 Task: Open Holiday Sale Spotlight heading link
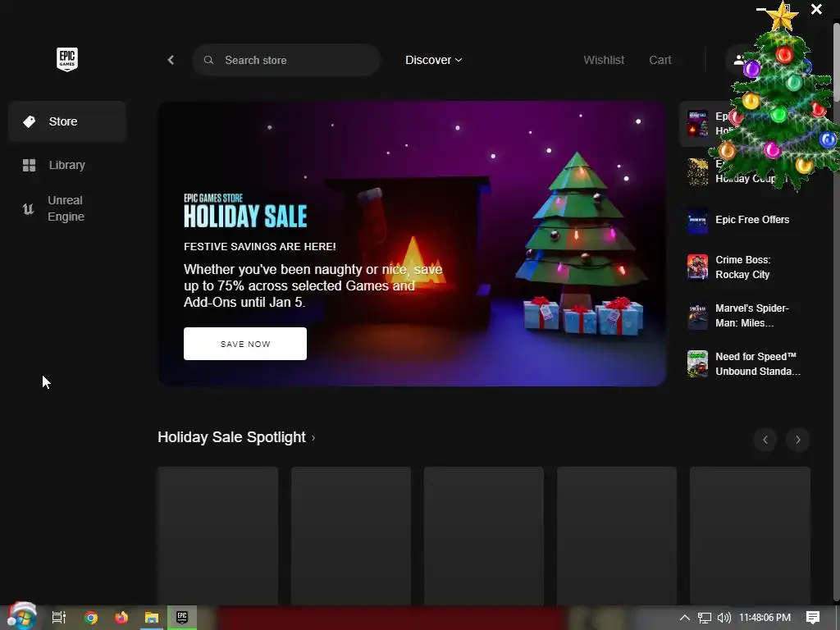pos(236,437)
